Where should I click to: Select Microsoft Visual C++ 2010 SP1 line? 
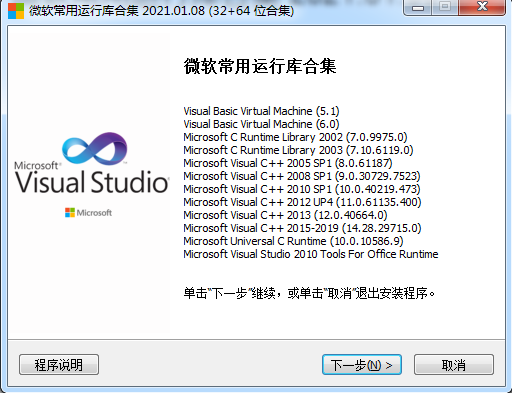pos(302,189)
